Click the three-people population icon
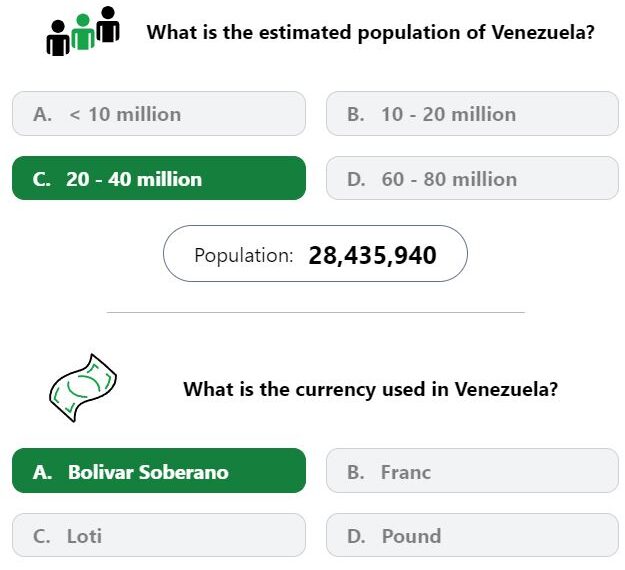Viewport: 625px width, 570px height. 83,31
